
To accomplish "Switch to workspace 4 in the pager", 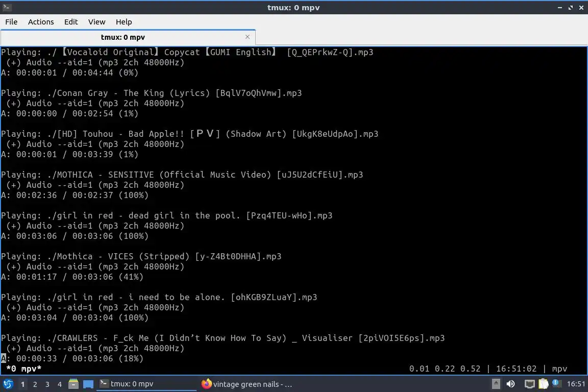I will click(59, 384).
